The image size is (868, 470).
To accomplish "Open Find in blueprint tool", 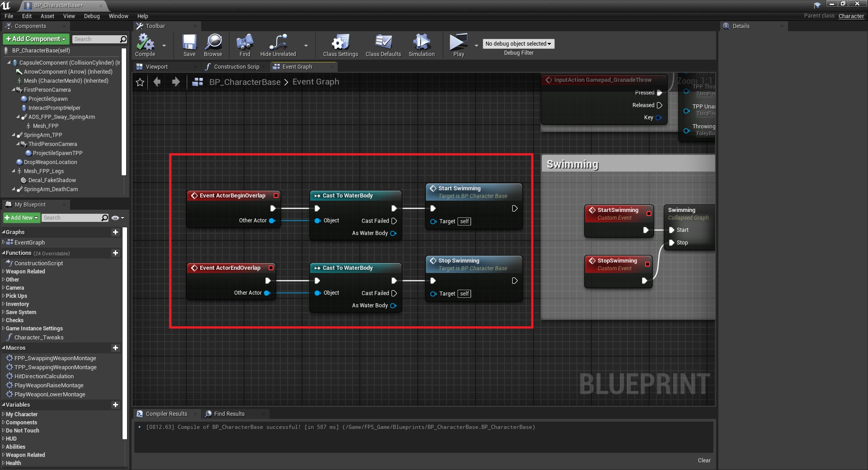I will pyautogui.click(x=245, y=42).
